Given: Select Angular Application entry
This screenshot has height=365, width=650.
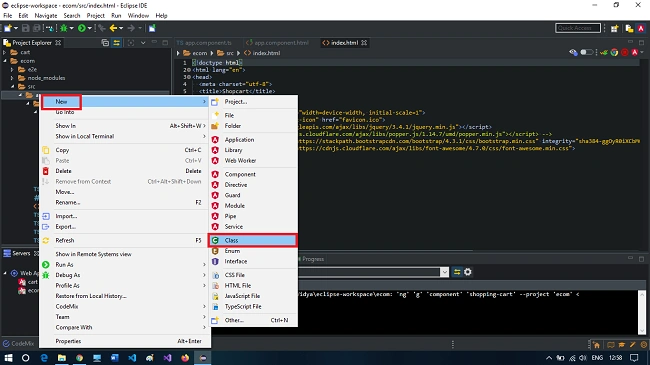Looking at the screenshot, I should pos(252,140).
